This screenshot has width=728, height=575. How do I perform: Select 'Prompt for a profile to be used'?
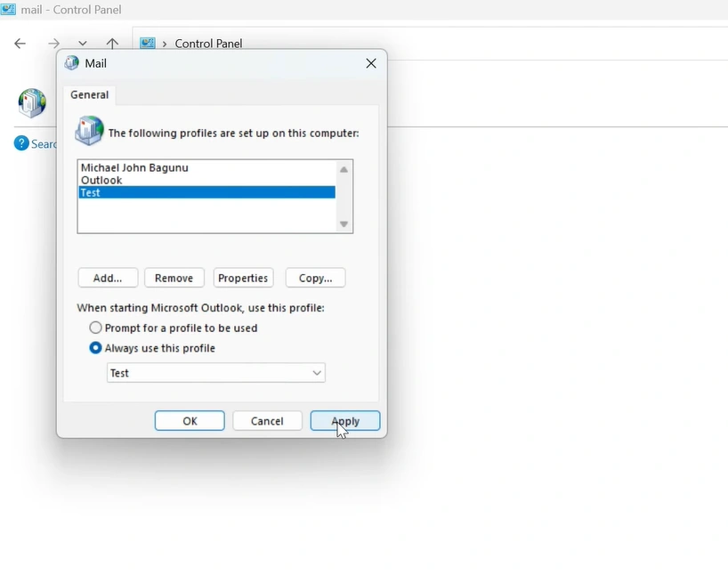[96, 328]
